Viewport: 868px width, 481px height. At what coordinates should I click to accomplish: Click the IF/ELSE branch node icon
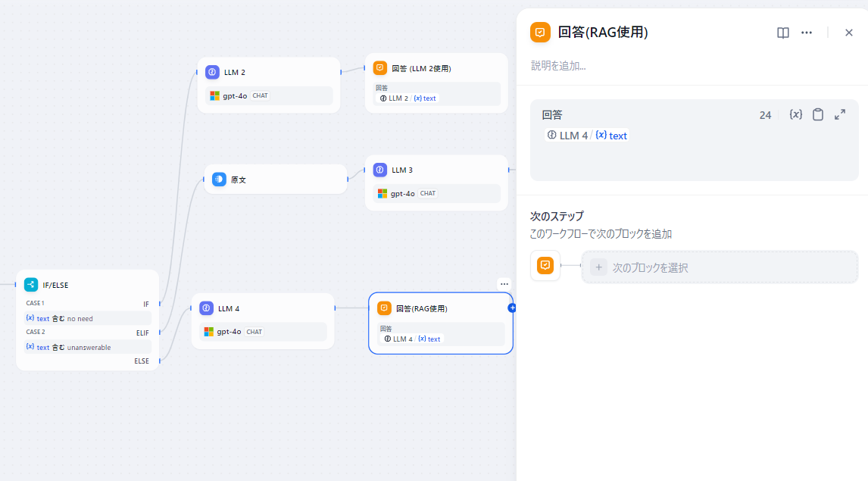31,285
